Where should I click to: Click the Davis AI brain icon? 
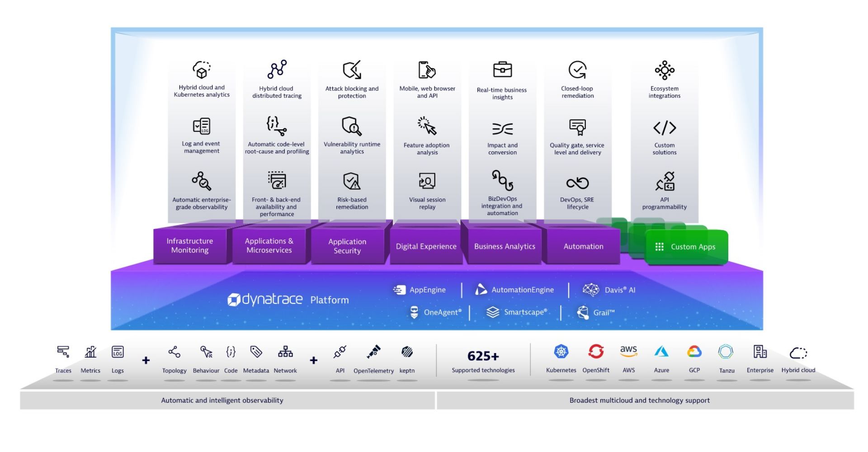590,290
